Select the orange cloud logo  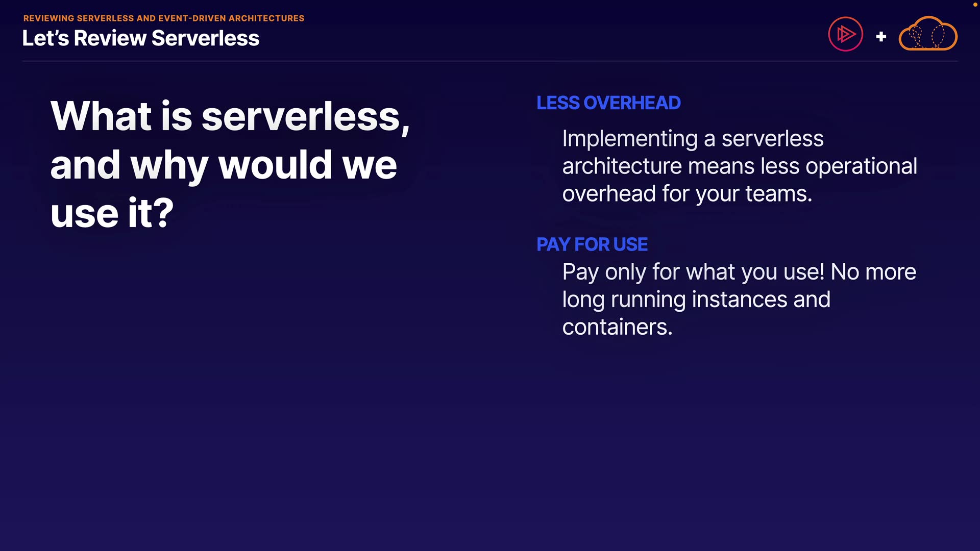coord(927,34)
